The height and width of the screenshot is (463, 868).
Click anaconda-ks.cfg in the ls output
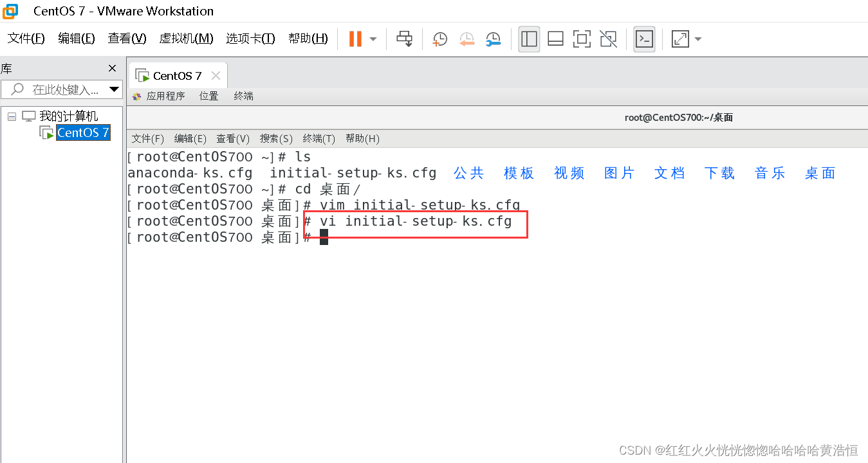tap(190, 173)
